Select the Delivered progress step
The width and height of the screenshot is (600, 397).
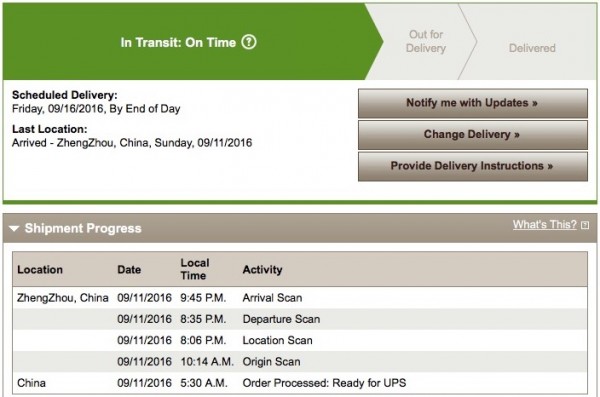click(532, 48)
